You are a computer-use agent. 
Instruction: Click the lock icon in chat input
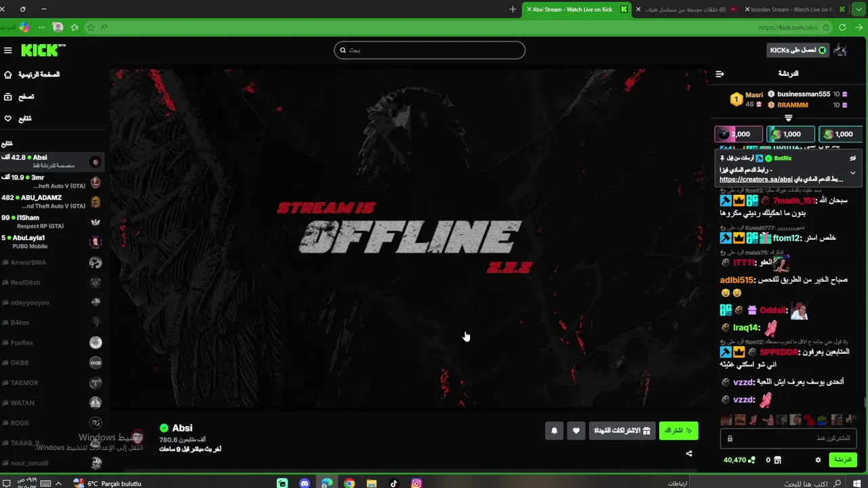coord(730,439)
